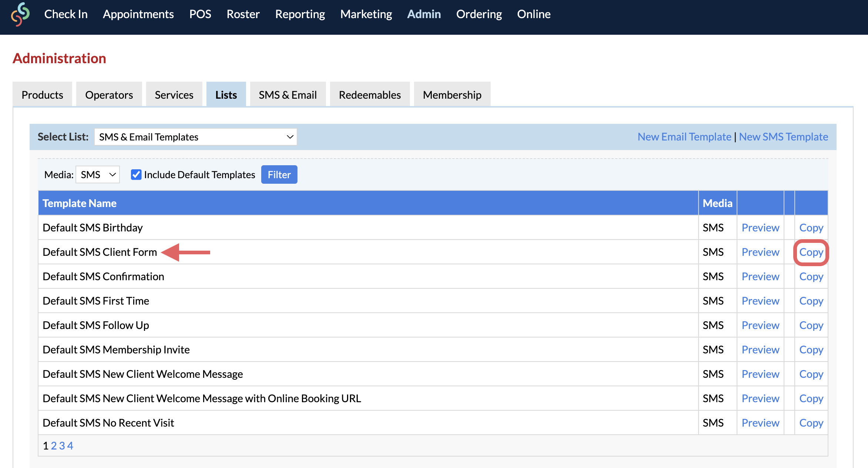Screen dimensions: 868x468
Task: Go to page 3 of the template list
Action: point(62,446)
